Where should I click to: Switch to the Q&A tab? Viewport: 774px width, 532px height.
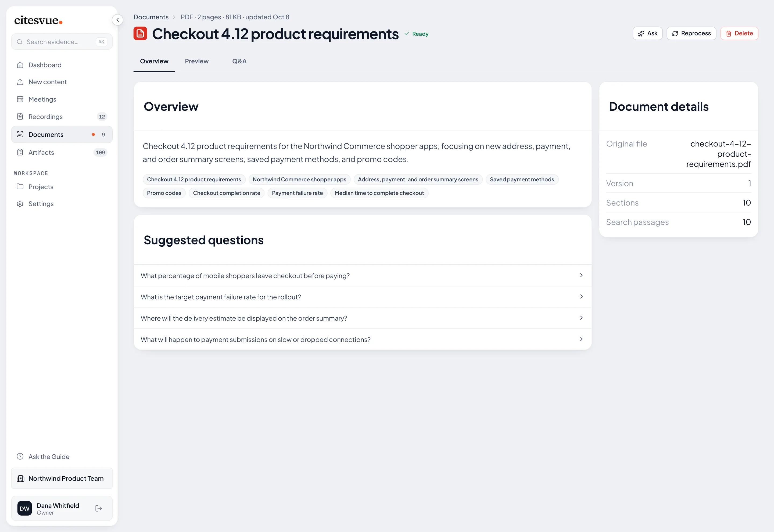point(239,61)
